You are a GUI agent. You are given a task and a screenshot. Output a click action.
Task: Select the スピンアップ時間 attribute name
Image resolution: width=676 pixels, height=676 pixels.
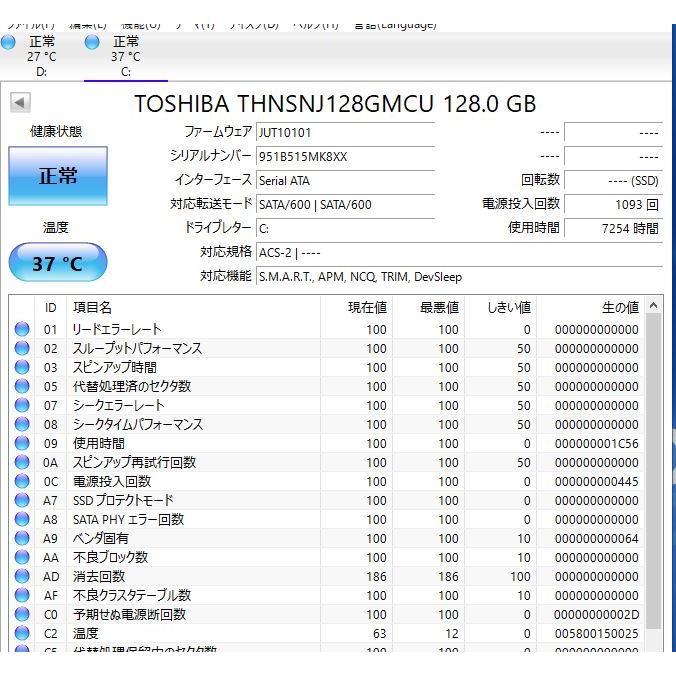click(115, 367)
